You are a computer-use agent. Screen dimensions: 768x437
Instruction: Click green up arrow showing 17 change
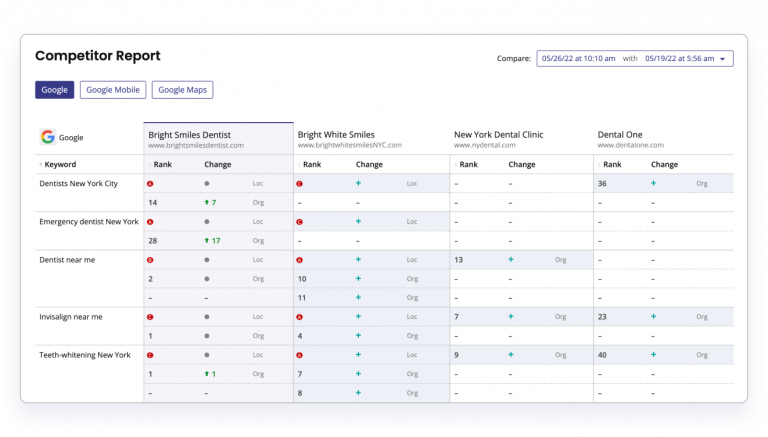207,241
